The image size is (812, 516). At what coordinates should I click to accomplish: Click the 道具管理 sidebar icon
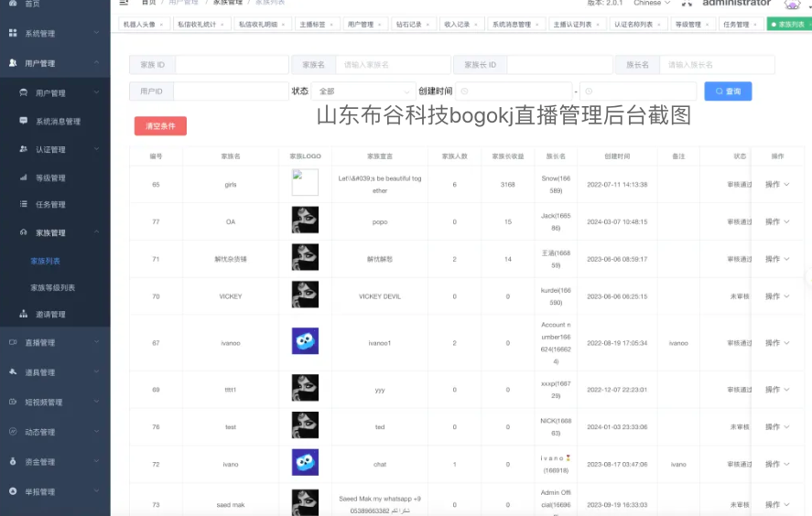click(13, 372)
